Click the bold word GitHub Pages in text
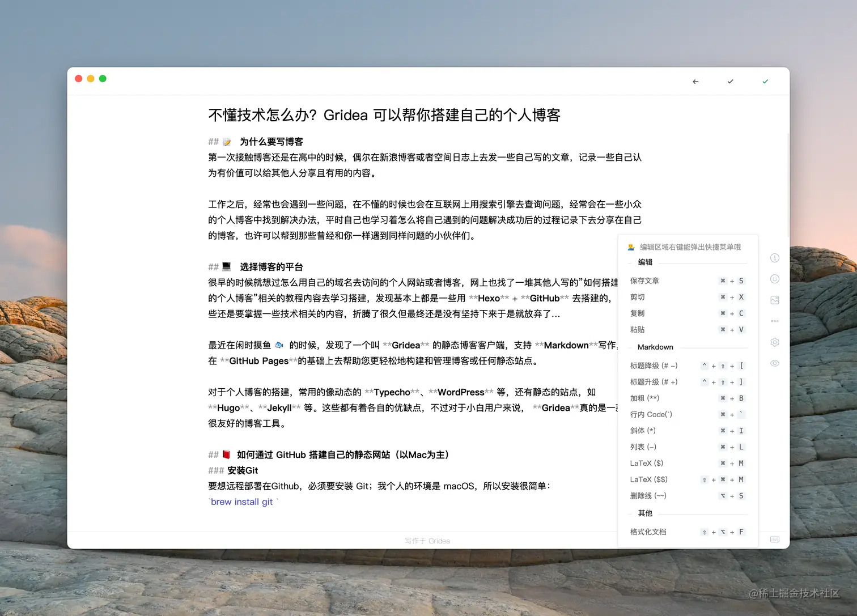 pyautogui.click(x=258, y=361)
